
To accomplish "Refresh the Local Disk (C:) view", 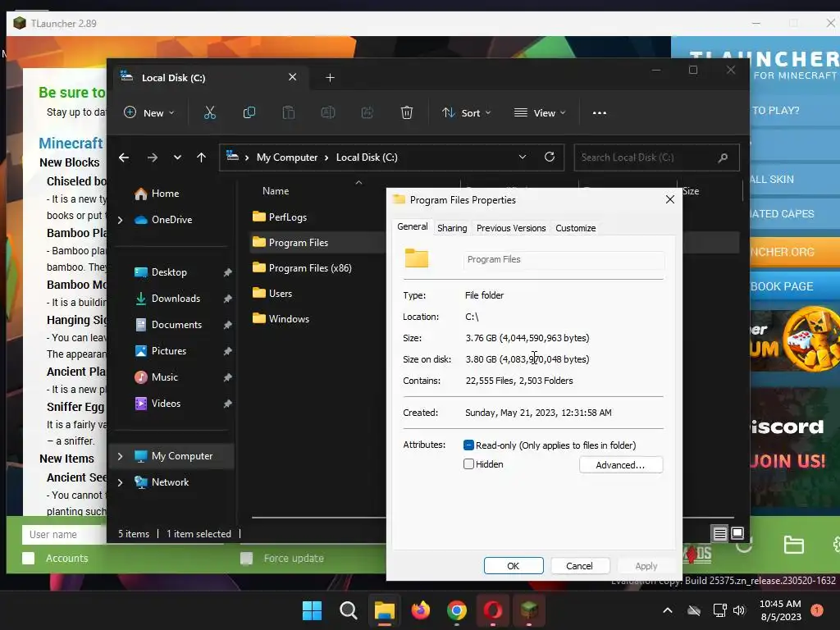I will 550,157.
